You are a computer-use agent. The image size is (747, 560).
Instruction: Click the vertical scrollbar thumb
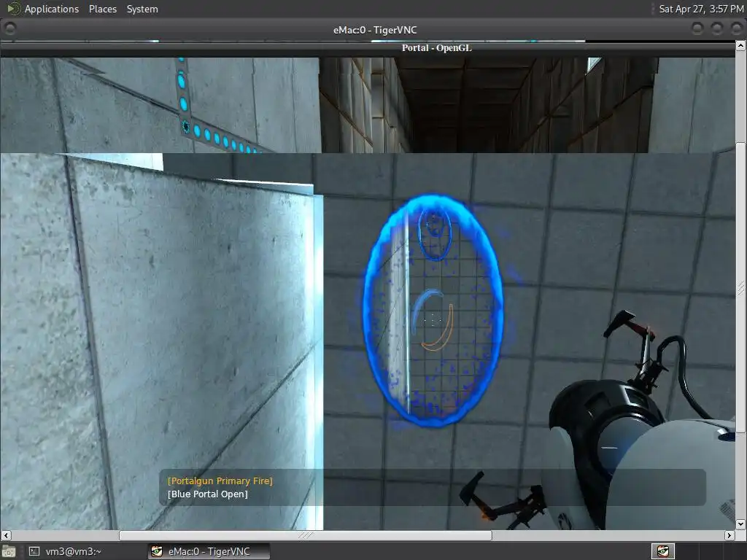tap(740, 287)
